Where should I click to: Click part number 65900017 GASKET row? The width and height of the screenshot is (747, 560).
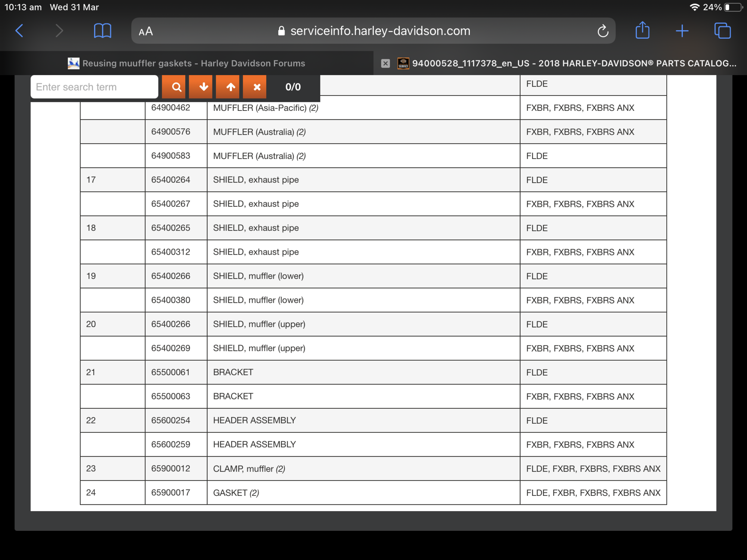click(171, 492)
